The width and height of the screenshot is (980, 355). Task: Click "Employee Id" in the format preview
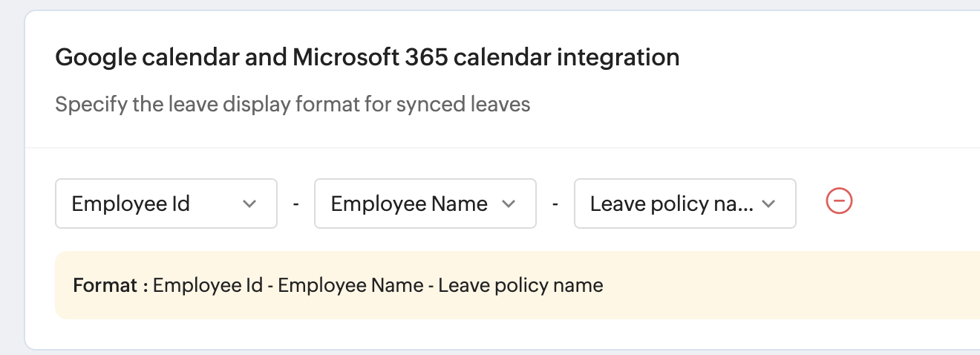click(x=208, y=285)
